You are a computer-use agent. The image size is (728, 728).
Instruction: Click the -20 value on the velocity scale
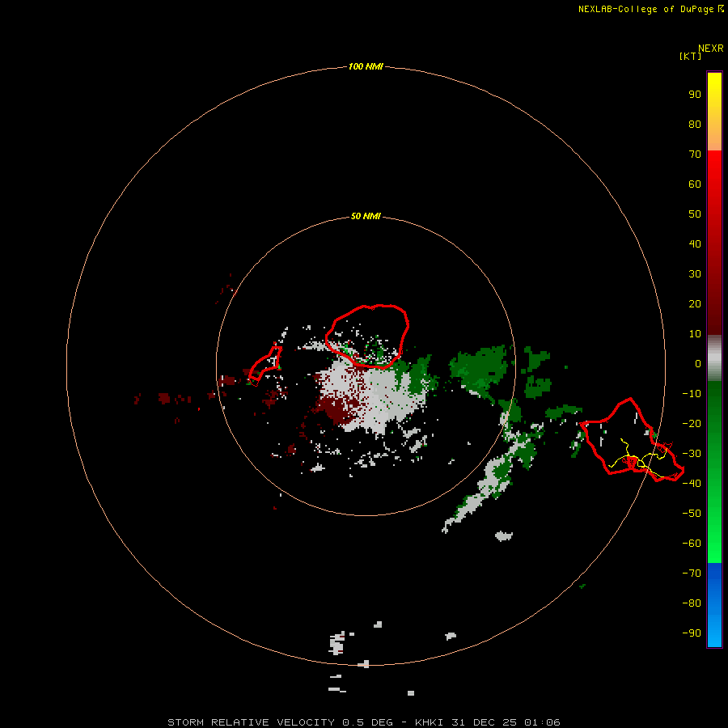click(x=692, y=423)
